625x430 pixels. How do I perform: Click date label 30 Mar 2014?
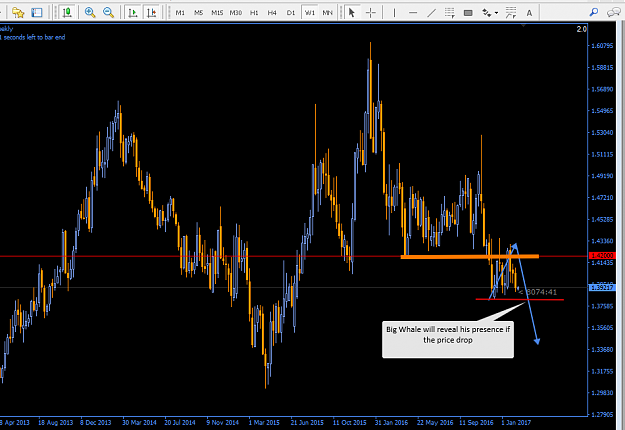(x=139, y=422)
